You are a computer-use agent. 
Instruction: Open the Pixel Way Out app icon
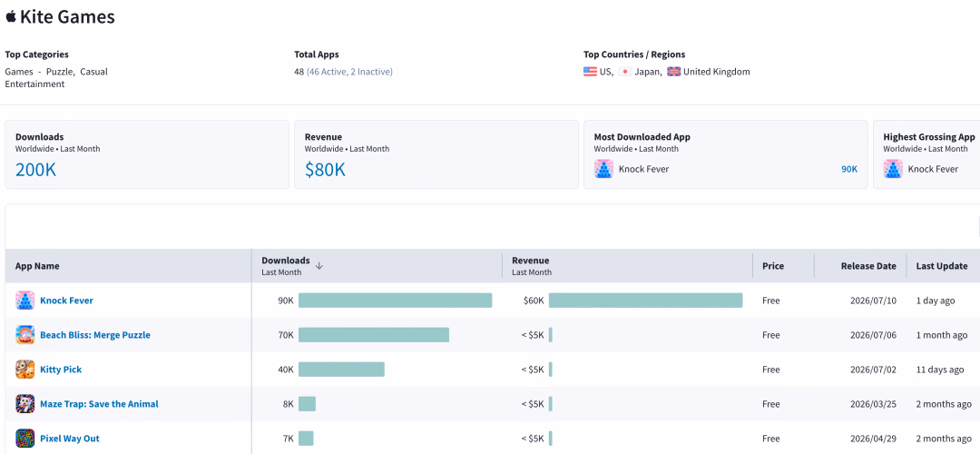pos(25,438)
